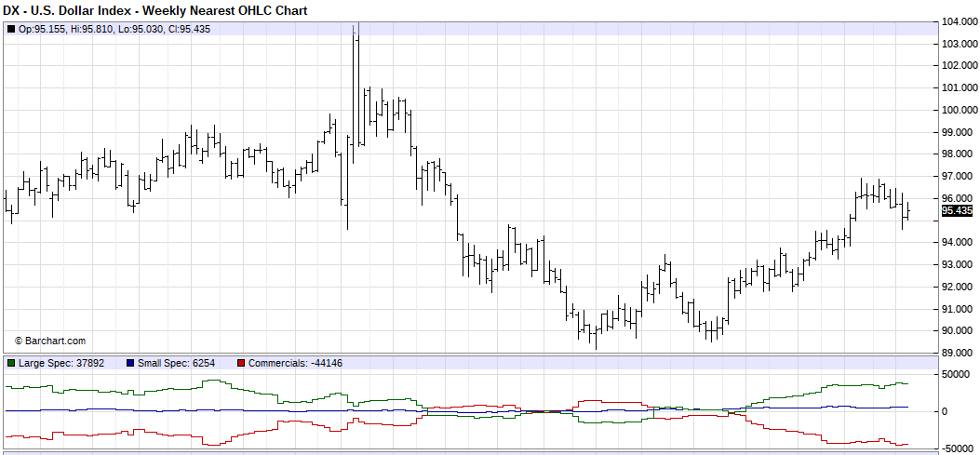Click the 'Large Spec: 37892' label

click(x=61, y=363)
